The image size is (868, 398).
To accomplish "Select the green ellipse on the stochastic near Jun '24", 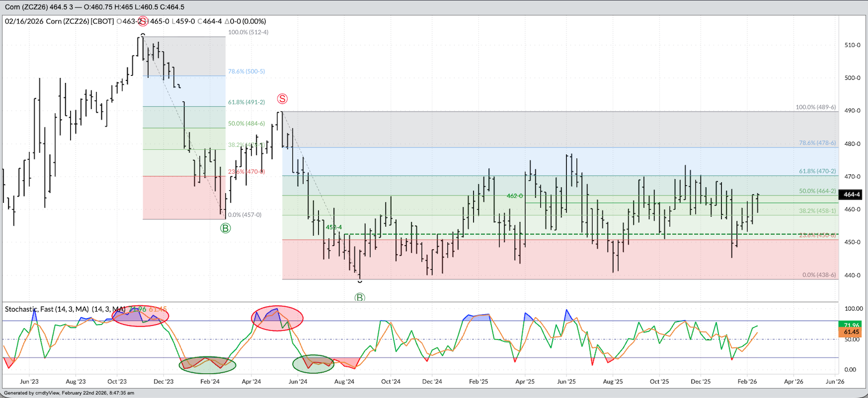I will click(313, 364).
